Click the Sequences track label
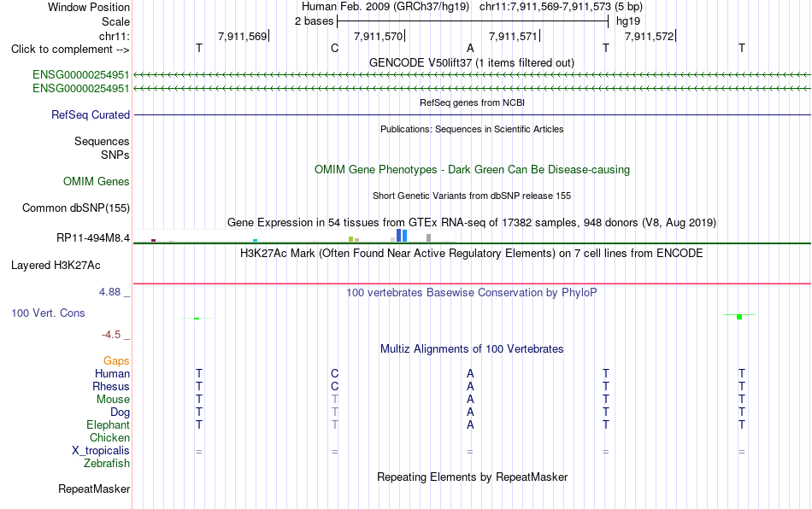Viewport: 812px width, 509px height. [102, 141]
